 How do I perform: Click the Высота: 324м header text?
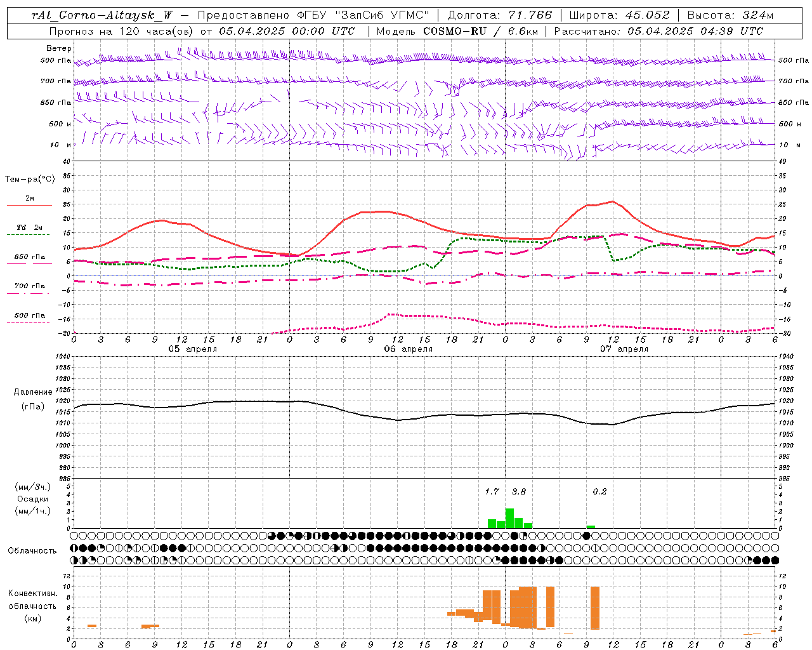click(x=730, y=15)
